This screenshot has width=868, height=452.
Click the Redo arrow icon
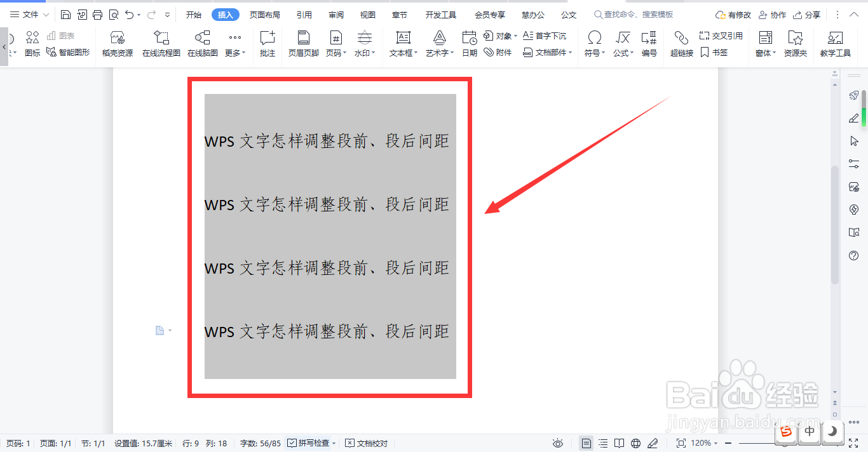[x=151, y=15]
